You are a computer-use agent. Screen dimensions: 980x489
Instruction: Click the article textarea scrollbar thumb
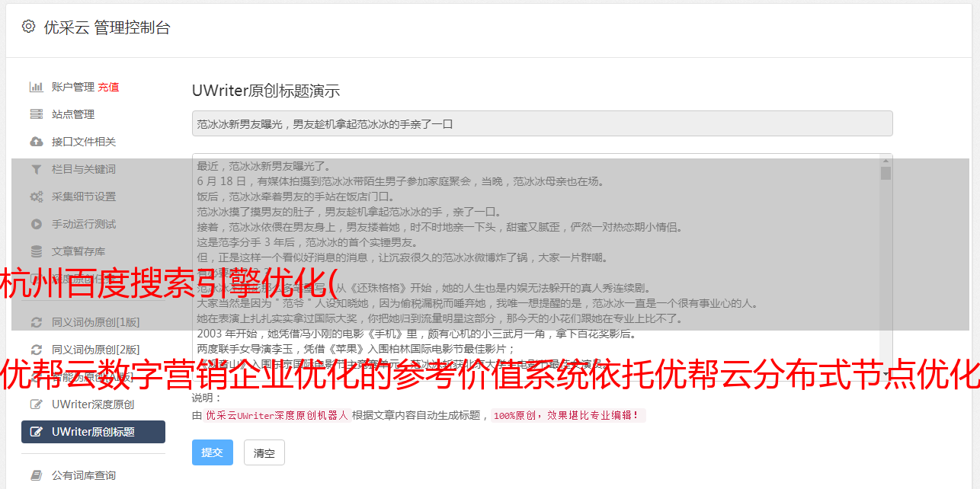pyautogui.click(x=886, y=174)
